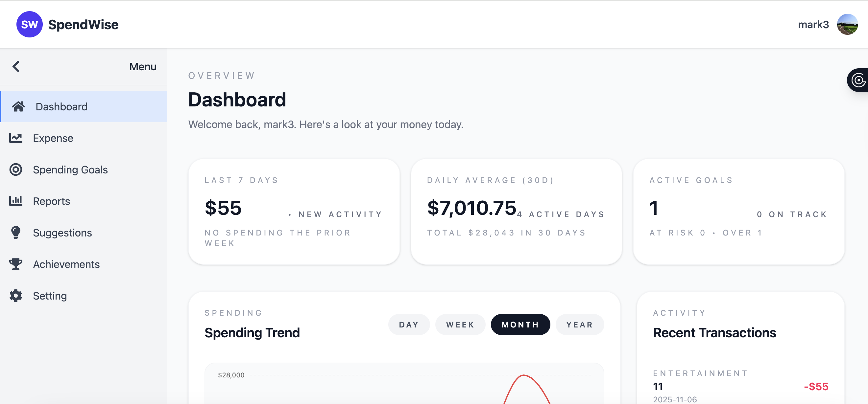Click the mark3 username in header
The height and width of the screenshot is (404, 868).
coord(813,25)
